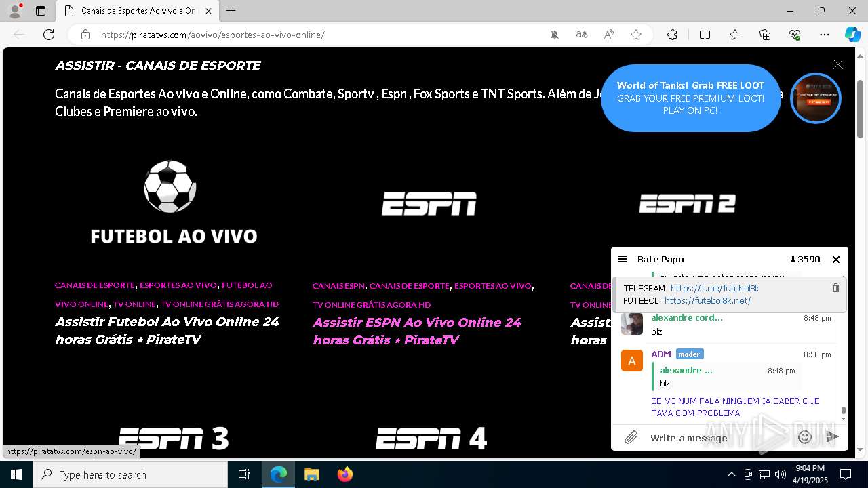
Task: Open the futebol8k.net link
Action: [707, 300]
